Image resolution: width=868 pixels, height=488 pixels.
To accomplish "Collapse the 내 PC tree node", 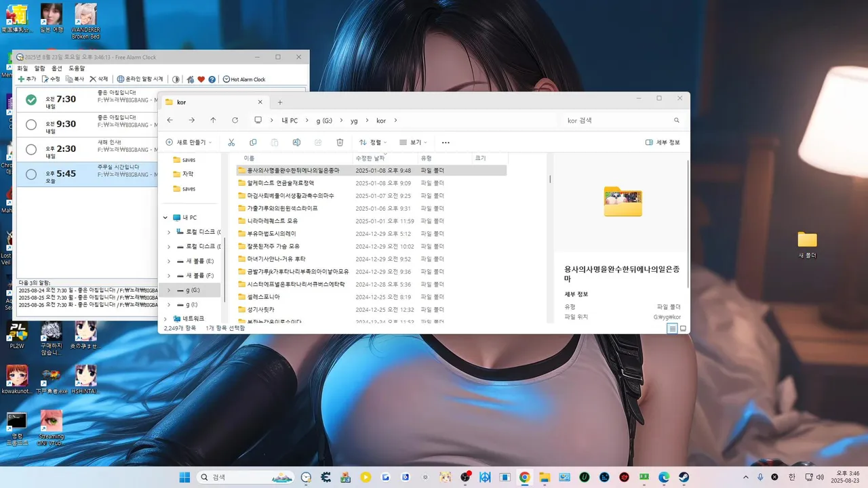I will point(165,218).
